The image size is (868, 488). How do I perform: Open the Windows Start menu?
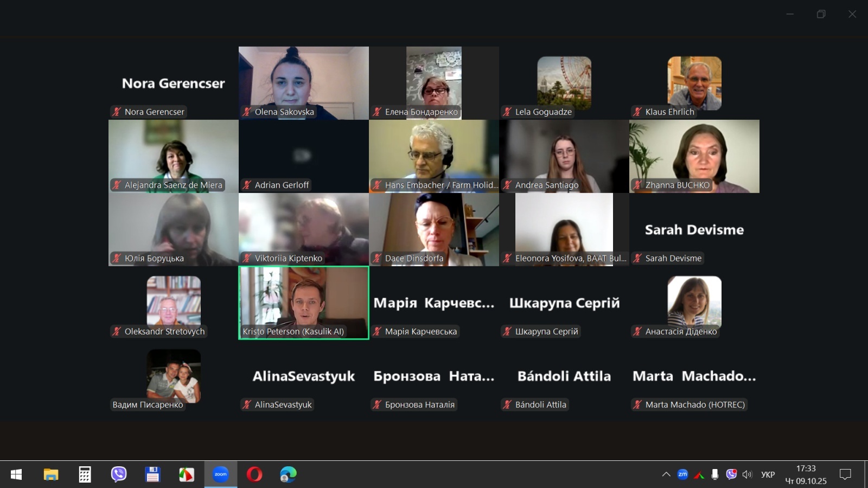pos(16,474)
